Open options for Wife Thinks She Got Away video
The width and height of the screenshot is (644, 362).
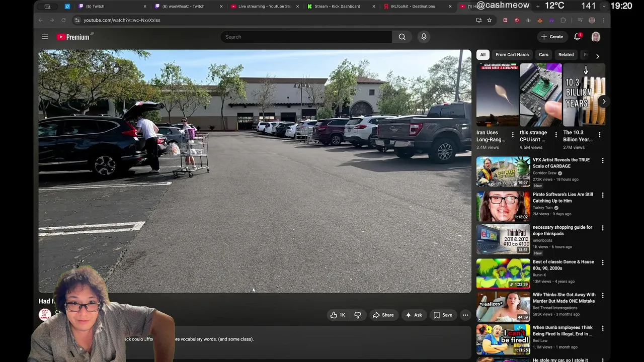point(603,295)
